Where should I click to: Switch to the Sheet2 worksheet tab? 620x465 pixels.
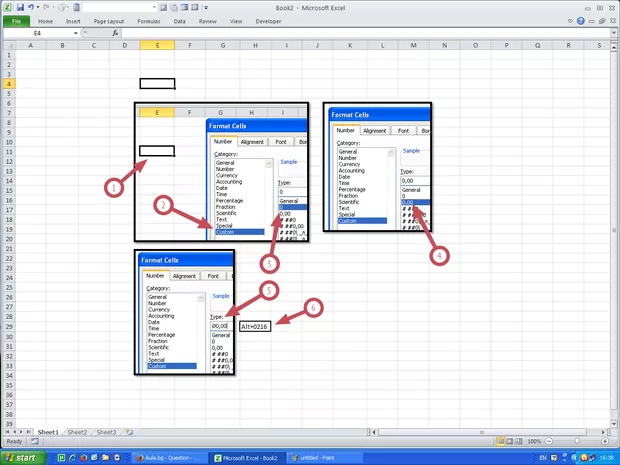click(77, 432)
